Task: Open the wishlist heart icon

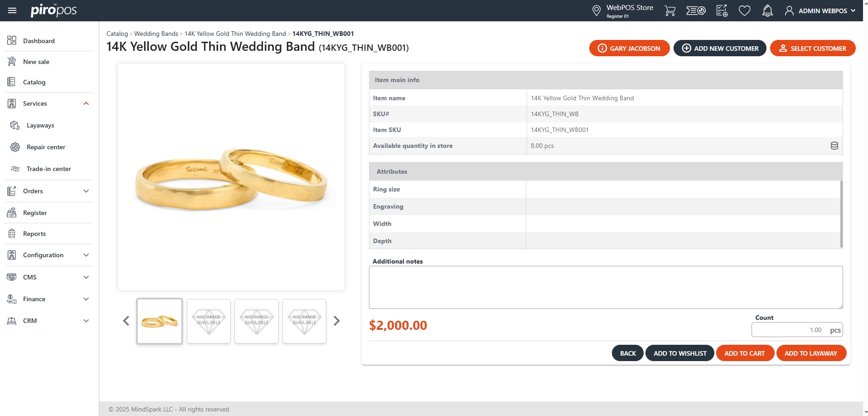Action: click(x=744, y=10)
